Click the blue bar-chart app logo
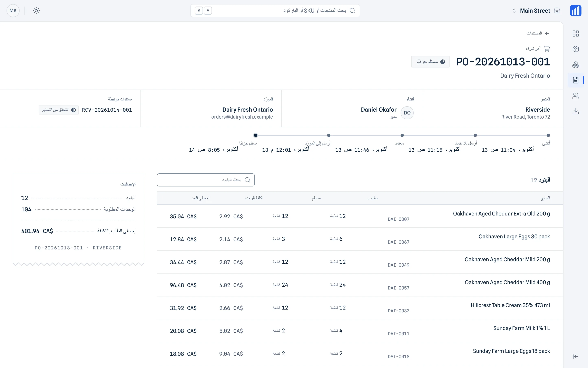 coord(576,11)
